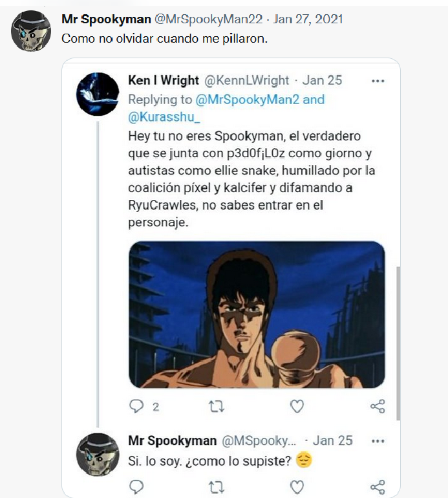Viewport: 448px width, 498px height.
Task: Click the Mr Spookyman name at top
Action: pyautogui.click(x=107, y=19)
